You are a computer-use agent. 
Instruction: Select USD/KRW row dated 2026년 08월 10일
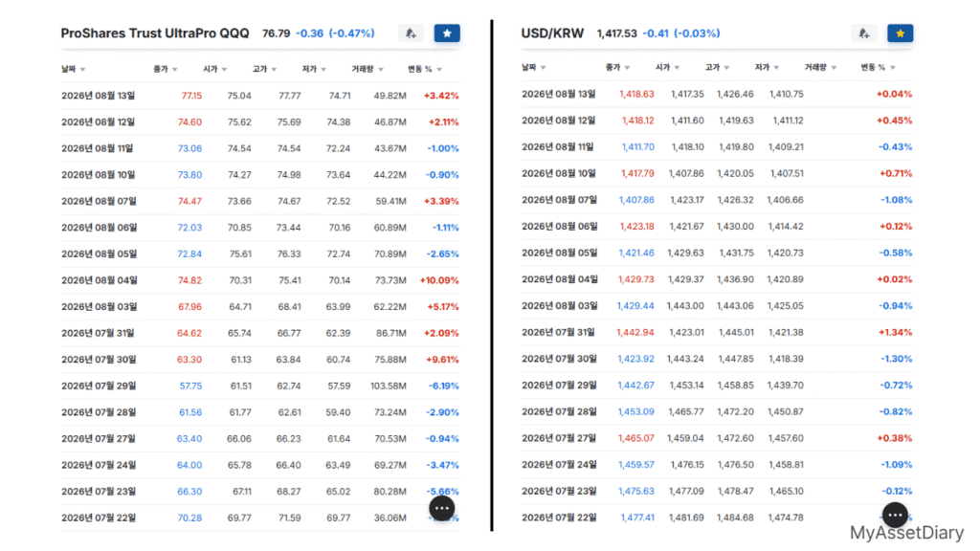[x=717, y=174]
